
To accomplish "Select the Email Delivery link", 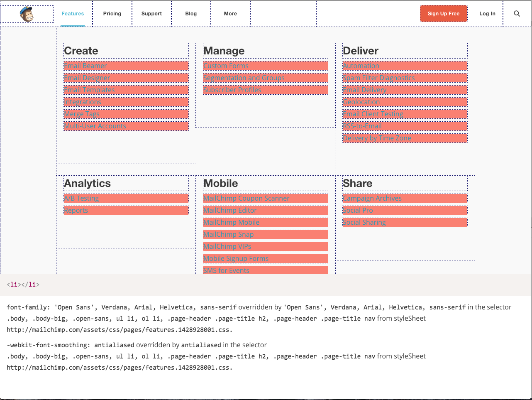I will pyautogui.click(x=364, y=90).
